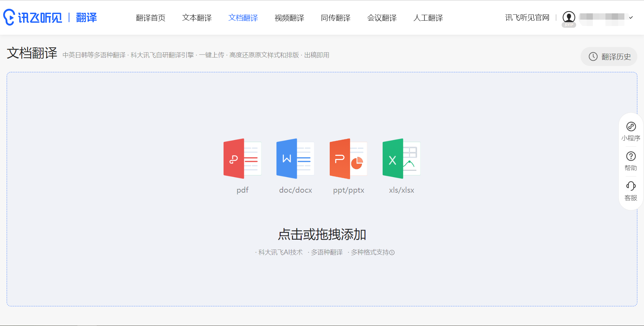Switch to 会议翻译 tab
Screen dimensions: 644x326
(382, 18)
